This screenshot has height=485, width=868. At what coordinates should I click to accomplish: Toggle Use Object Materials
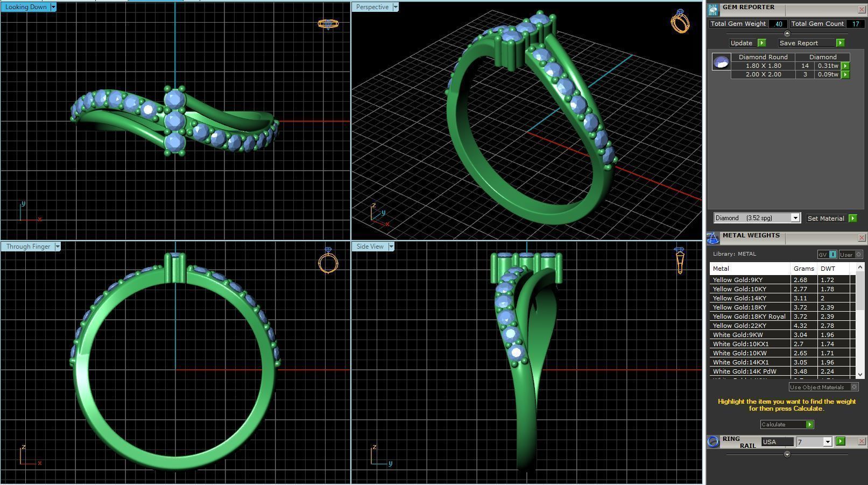pos(823,387)
